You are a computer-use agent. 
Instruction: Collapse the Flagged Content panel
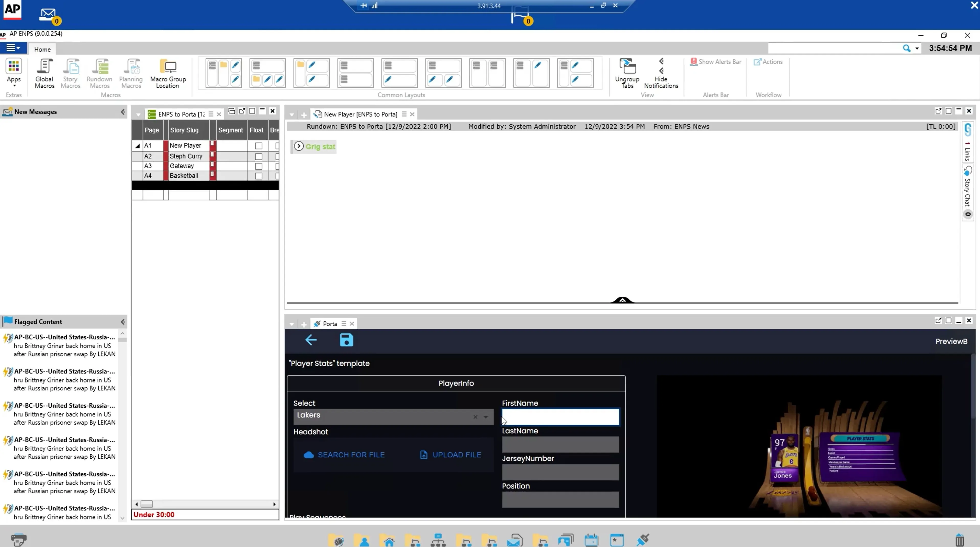click(122, 322)
